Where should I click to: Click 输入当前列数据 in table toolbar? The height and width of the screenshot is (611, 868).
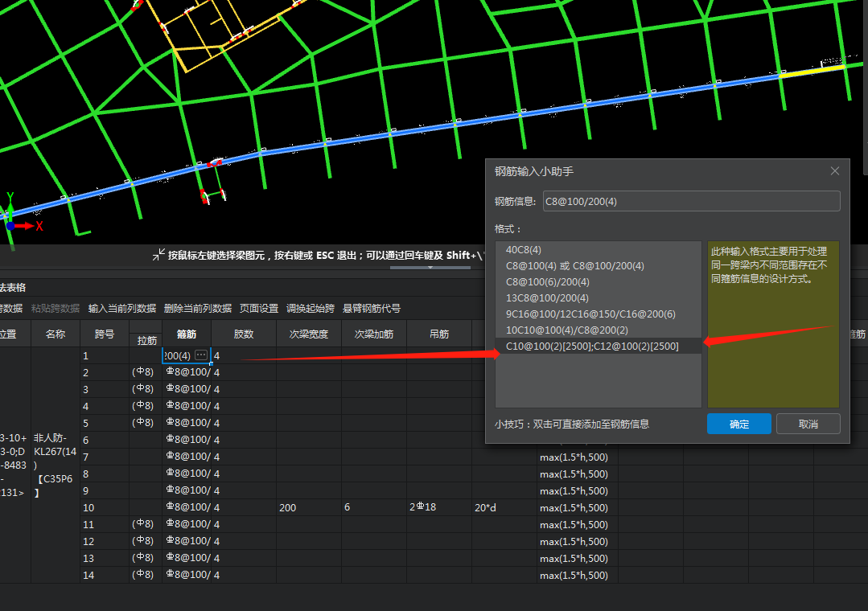click(x=121, y=308)
